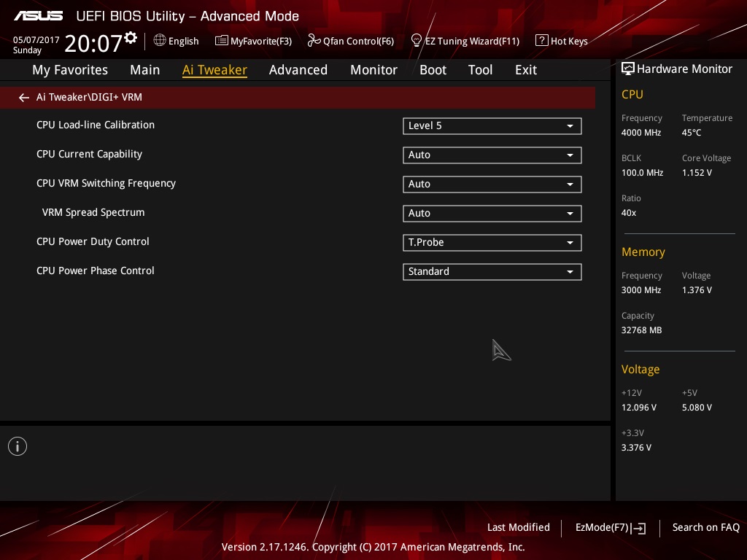Open CPU VRM Switching Frequency dropdown
Screen dimensions: 747x560
coord(492,184)
